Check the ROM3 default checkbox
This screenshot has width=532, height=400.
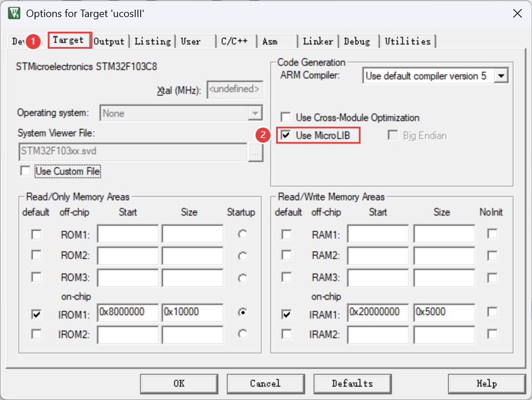pos(36,277)
